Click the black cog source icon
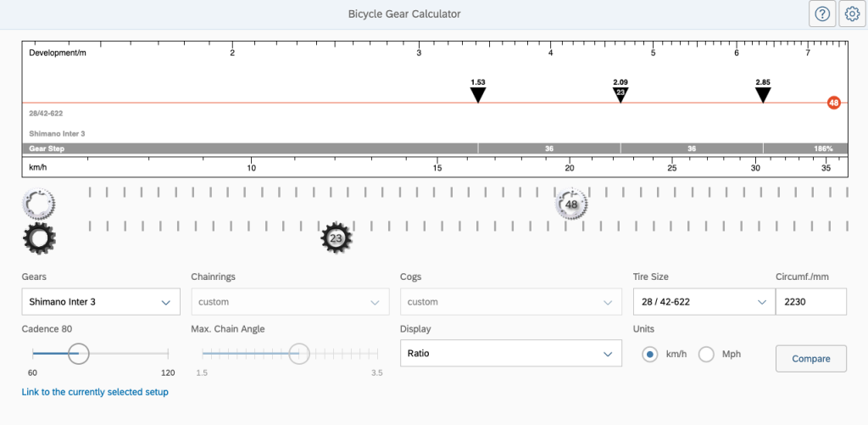Image resolution: width=868 pixels, height=425 pixels. pyautogui.click(x=39, y=239)
